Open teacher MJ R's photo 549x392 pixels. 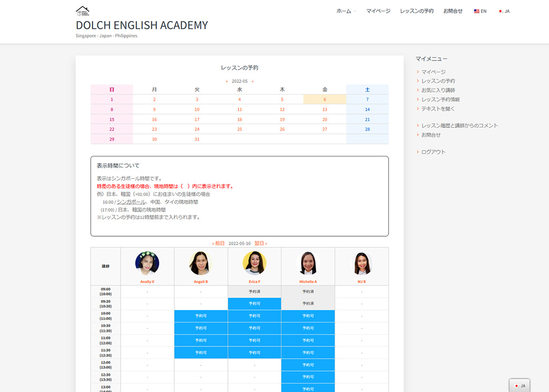(362, 263)
